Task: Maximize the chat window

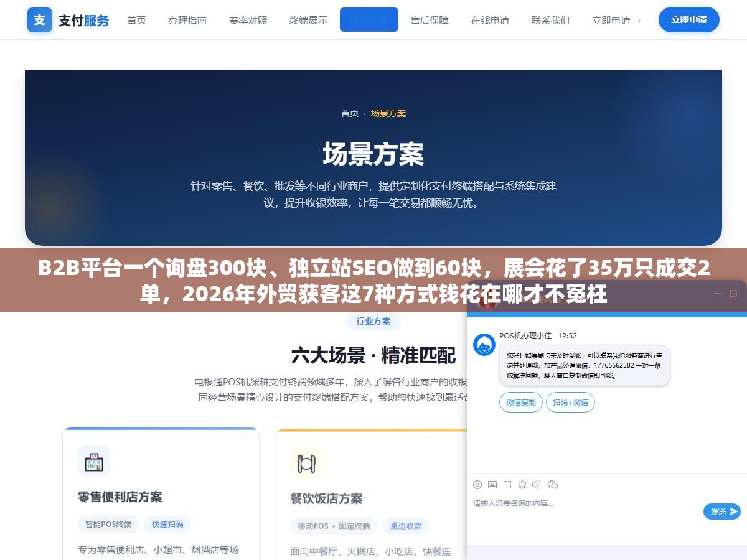Action: click(733, 294)
